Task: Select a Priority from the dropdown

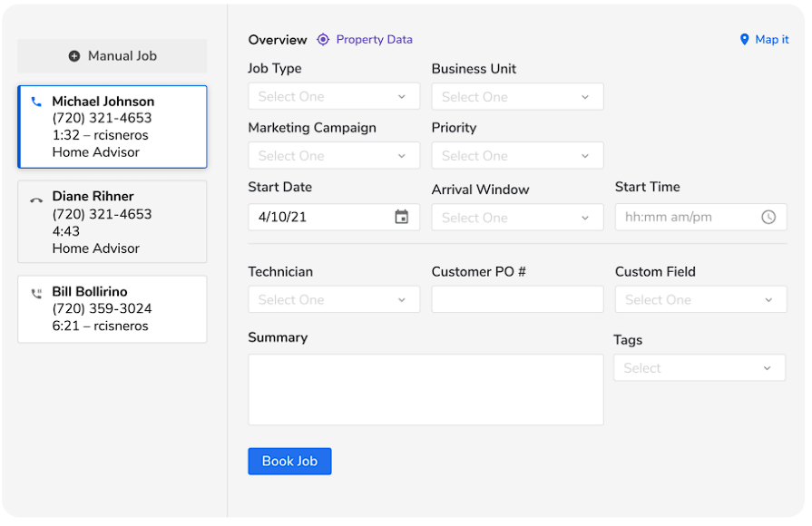Action: 517,156
